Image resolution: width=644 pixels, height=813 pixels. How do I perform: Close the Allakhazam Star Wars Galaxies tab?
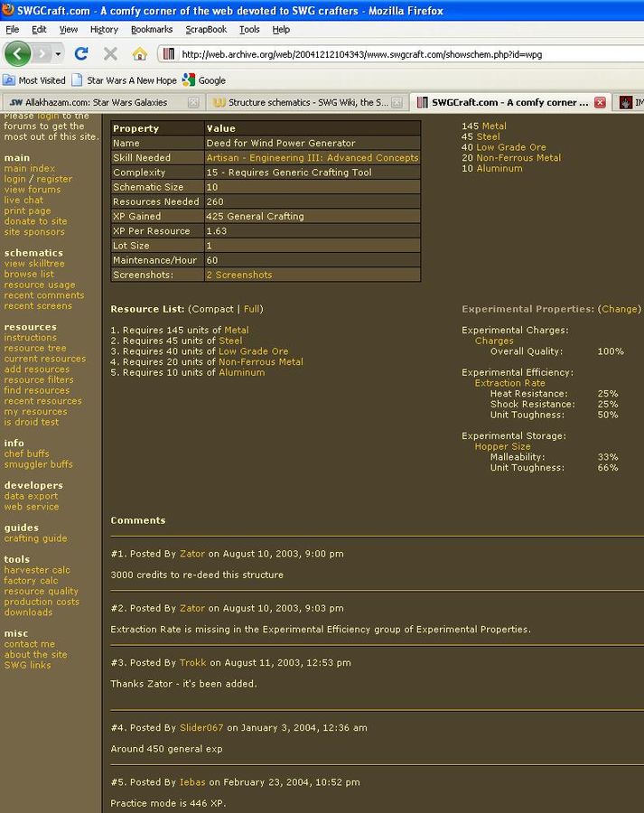pyautogui.click(x=192, y=103)
